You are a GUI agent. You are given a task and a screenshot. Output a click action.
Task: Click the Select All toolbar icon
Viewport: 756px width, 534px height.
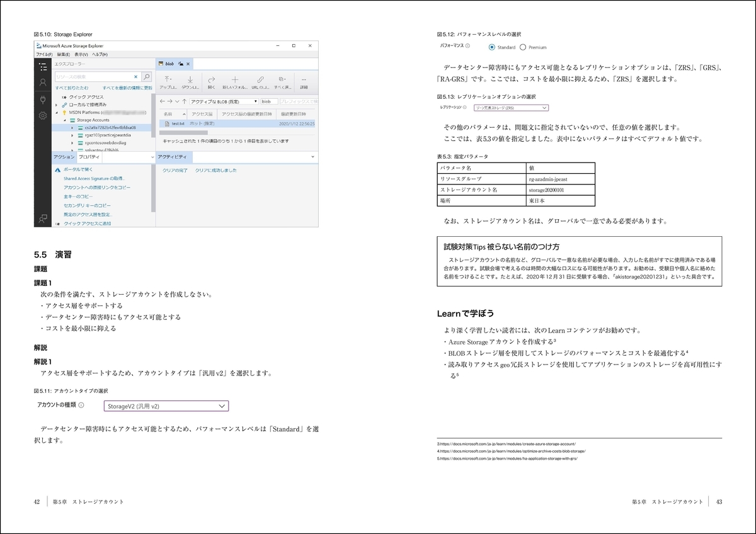click(281, 79)
